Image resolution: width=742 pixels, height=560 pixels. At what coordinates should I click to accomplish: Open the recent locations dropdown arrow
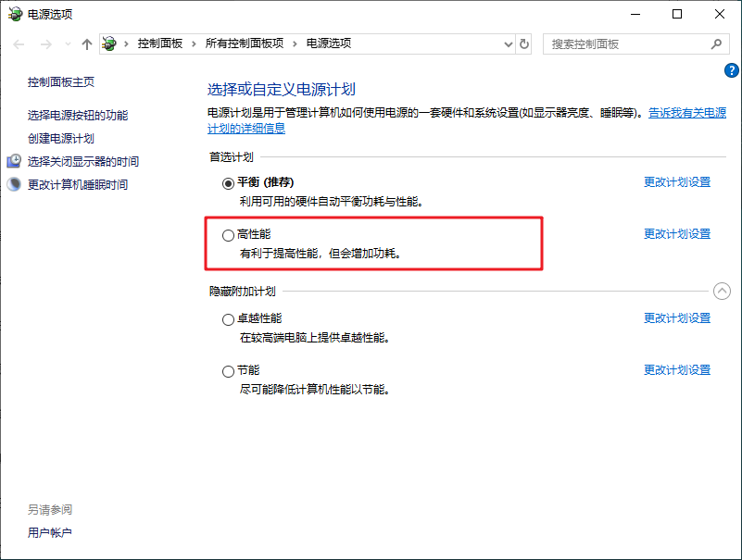pos(69,44)
